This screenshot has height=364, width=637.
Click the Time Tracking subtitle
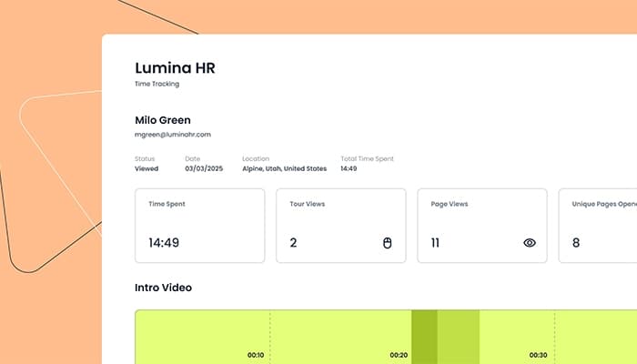157,84
